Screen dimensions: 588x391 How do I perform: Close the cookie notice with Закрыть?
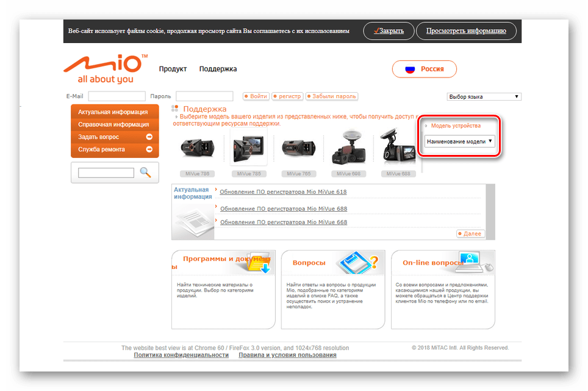(388, 30)
